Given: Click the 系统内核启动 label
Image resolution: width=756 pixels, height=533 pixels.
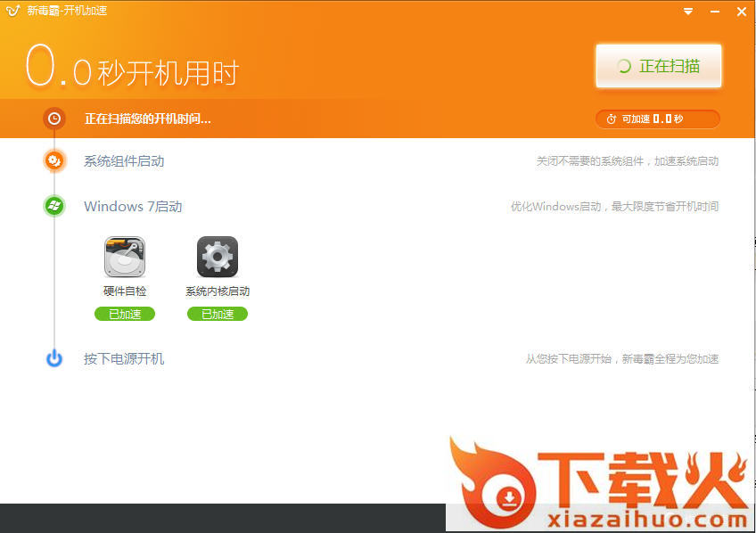Looking at the screenshot, I should click(218, 291).
